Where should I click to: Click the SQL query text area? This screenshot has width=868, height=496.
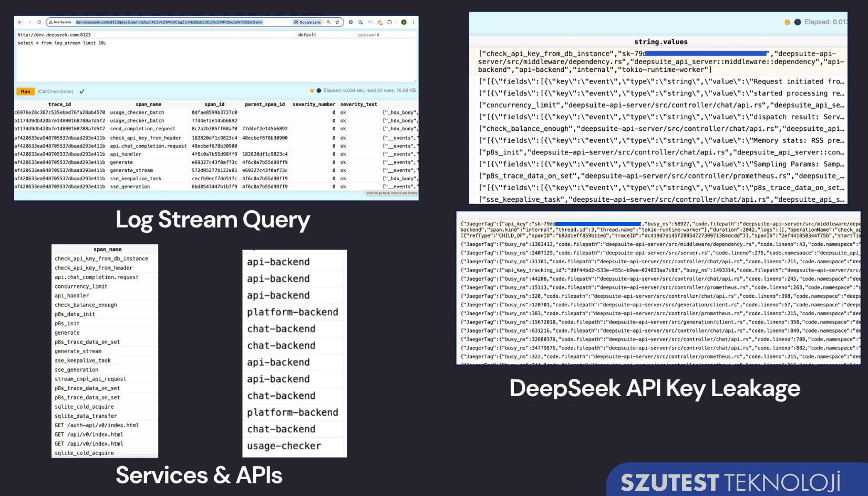click(210, 60)
